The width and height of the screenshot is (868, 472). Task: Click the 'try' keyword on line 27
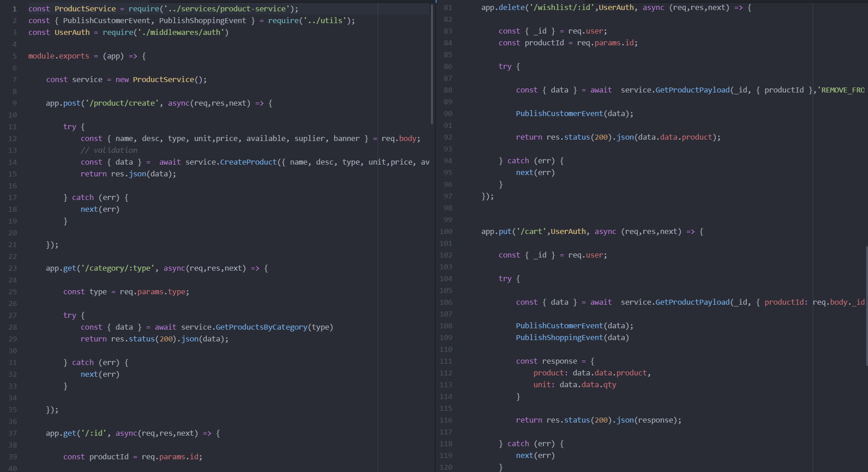tap(70, 315)
